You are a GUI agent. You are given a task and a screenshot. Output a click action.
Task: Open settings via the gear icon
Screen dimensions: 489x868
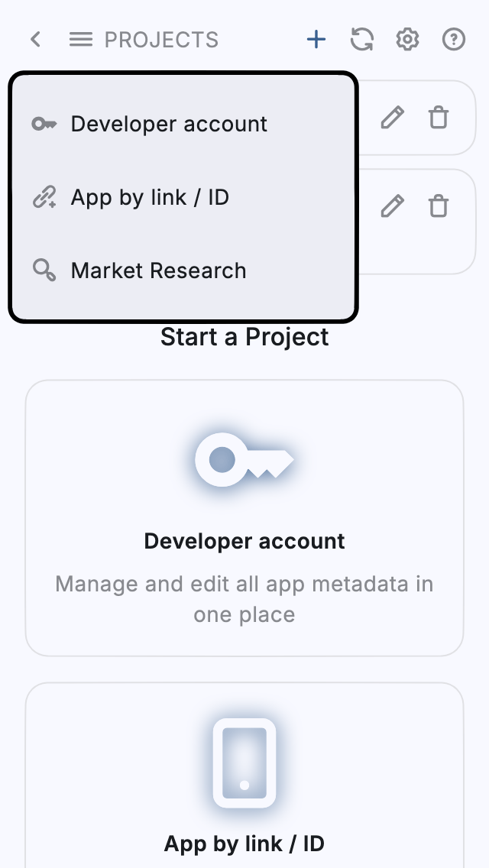pyautogui.click(x=407, y=40)
